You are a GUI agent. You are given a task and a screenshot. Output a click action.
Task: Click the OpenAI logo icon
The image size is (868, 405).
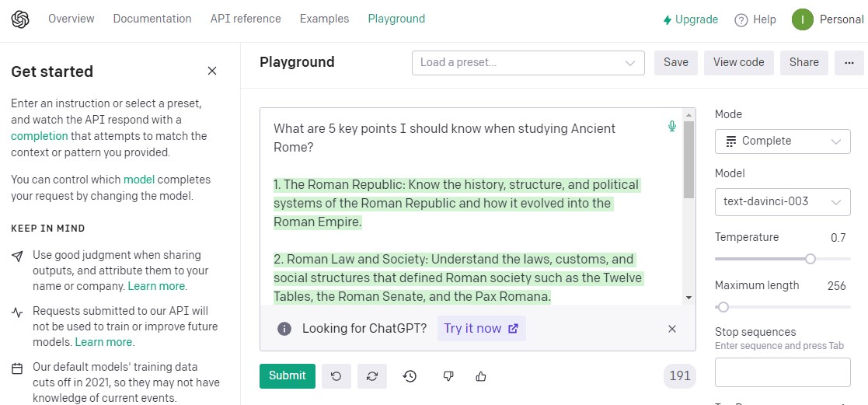pos(20,19)
